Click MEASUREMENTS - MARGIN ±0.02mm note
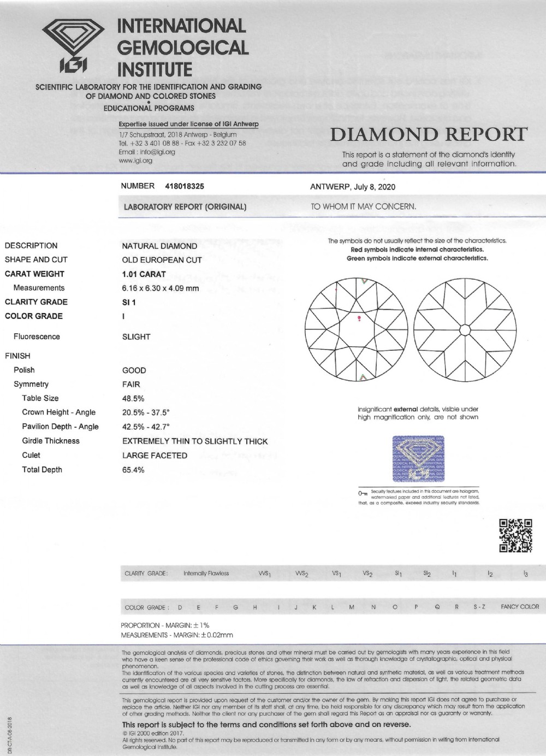 pyautogui.click(x=177, y=635)
